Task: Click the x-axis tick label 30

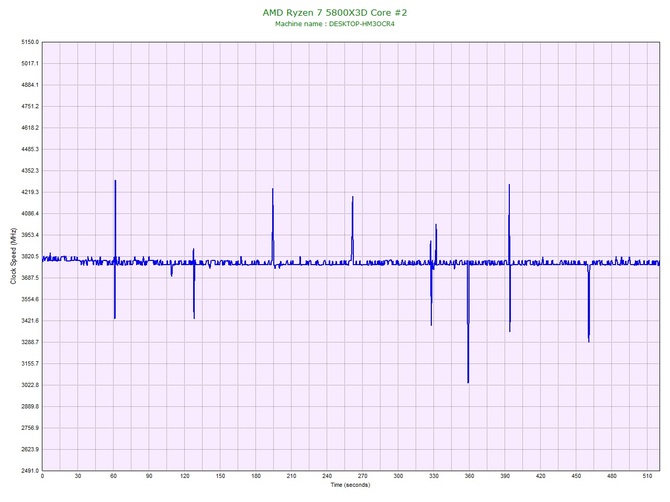Action: pyautogui.click(x=78, y=476)
